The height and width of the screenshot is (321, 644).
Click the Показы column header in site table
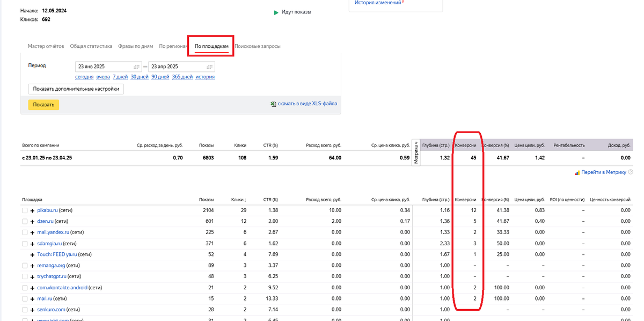click(x=206, y=200)
